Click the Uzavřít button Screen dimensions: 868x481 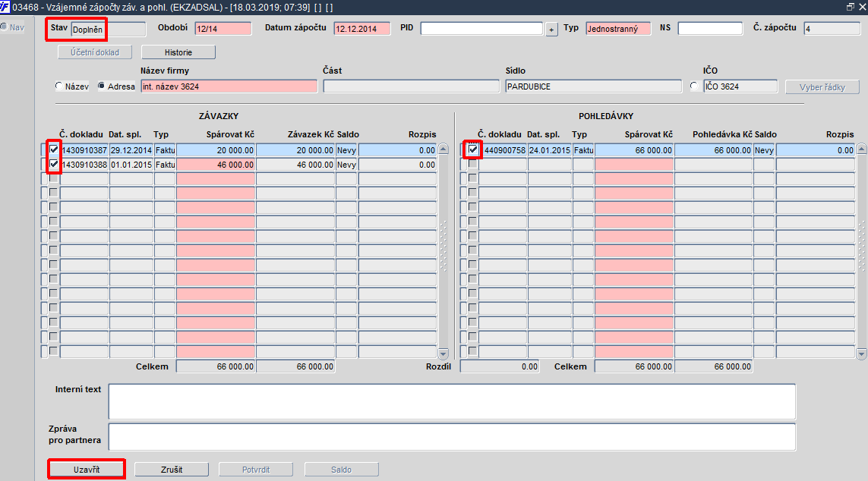(x=87, y=470)
